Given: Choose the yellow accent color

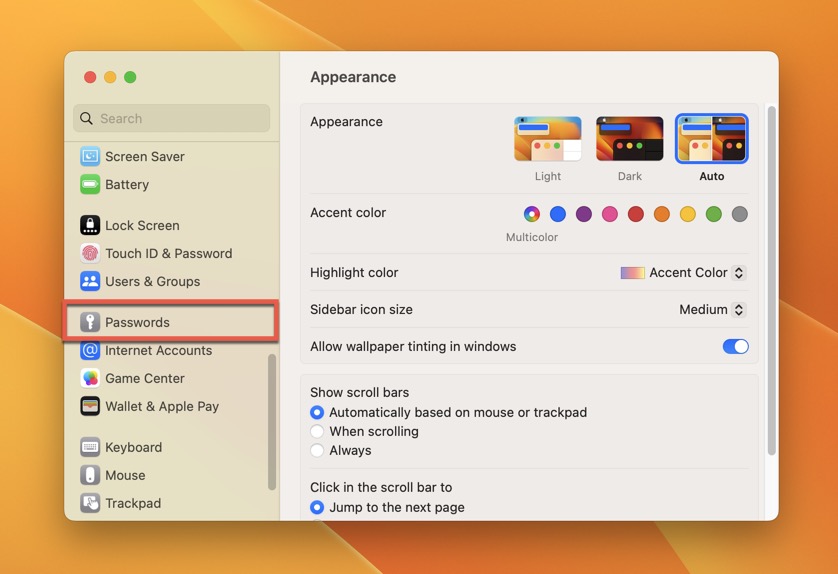Looking at the screenshot, I should coord(688,214).
